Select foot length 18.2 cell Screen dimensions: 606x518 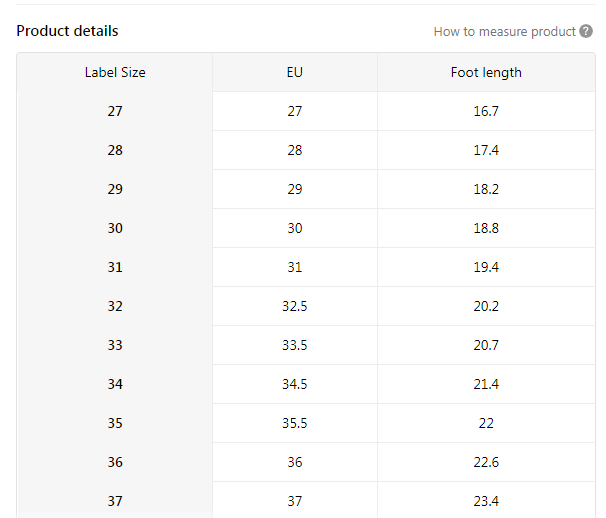tap(486, 189)
